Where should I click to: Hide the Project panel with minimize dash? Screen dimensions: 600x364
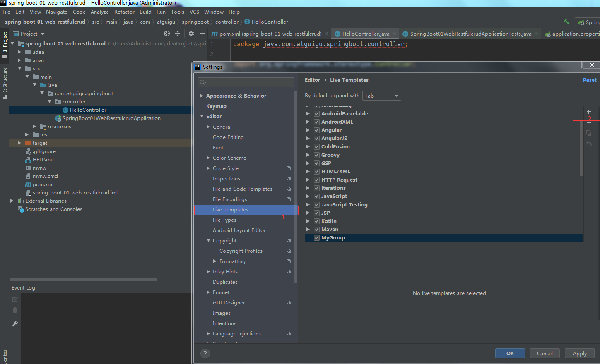click(202, 34)
